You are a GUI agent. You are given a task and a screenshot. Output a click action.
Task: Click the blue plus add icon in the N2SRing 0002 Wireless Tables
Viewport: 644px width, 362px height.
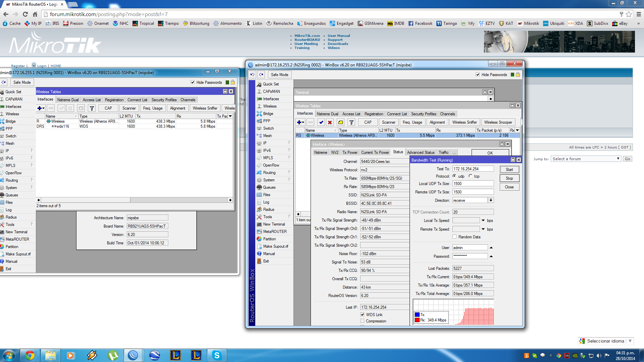(x=301, y=122)
